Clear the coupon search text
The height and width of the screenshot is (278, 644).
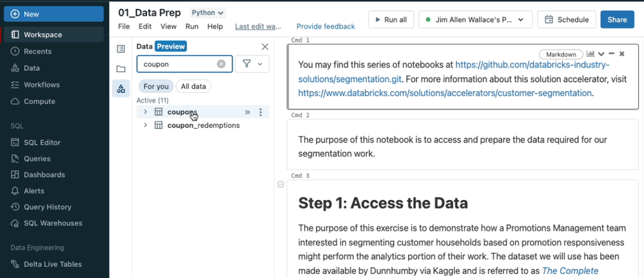tap(221, 64)
